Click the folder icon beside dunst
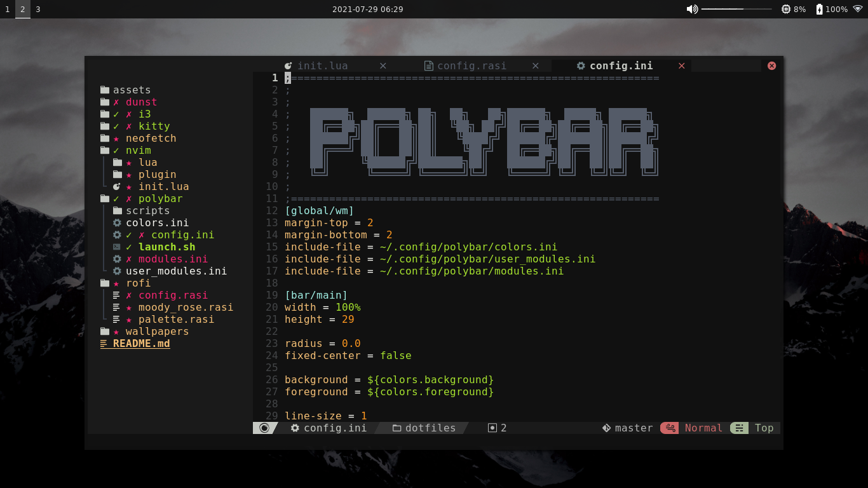 tap(105, 102)
